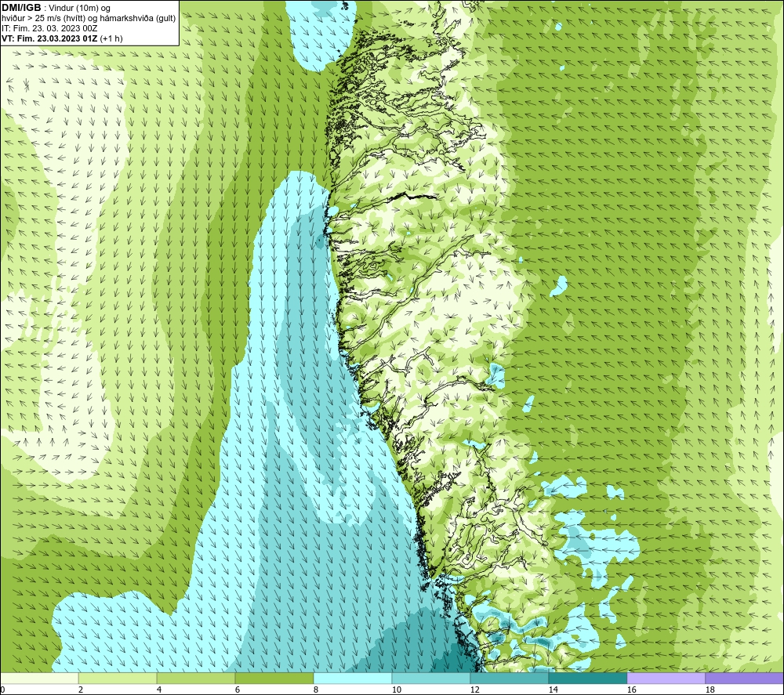
Task: Click the 16–18 m/s light purple swatch
Action: 666,678
